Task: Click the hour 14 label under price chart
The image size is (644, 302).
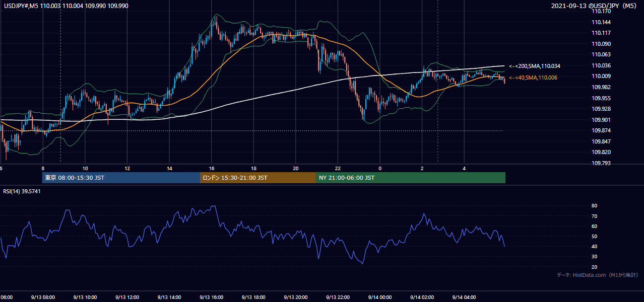Action: click(x=169, y=169)
